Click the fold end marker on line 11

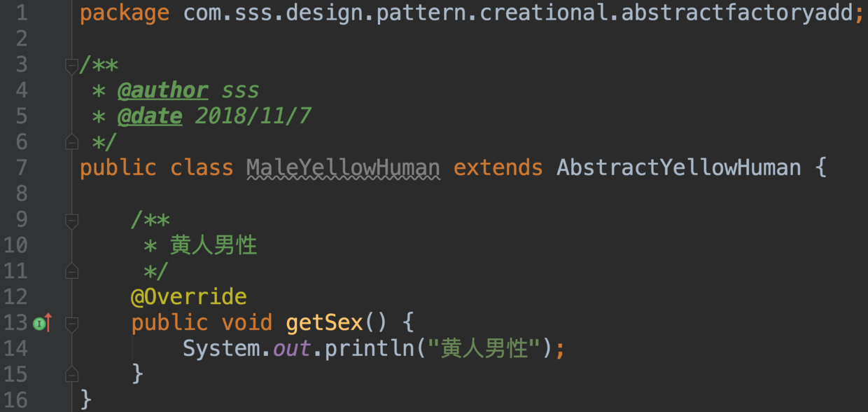tap(71, 271)
